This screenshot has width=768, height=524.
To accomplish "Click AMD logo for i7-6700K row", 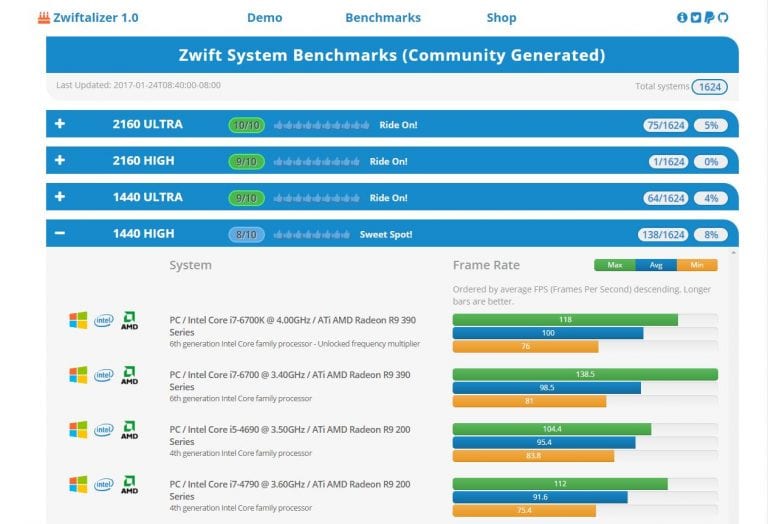I will tap(129, 320).
